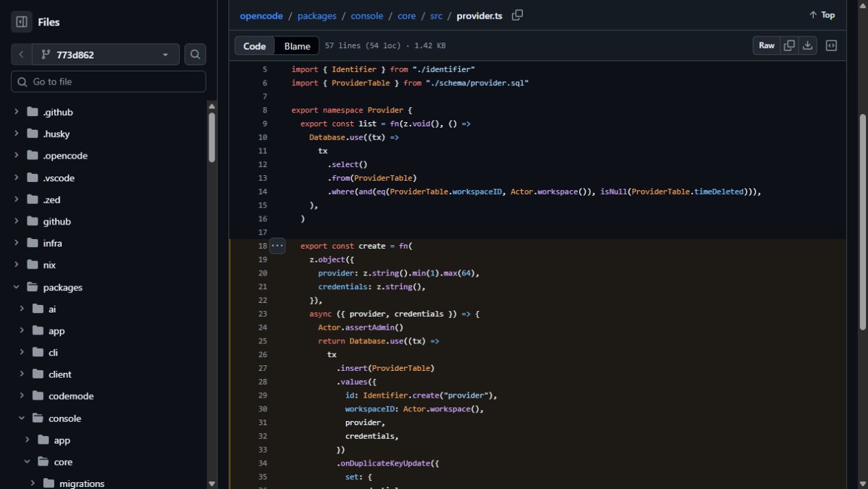Collapse the console folder chevron

pos(22,418)
